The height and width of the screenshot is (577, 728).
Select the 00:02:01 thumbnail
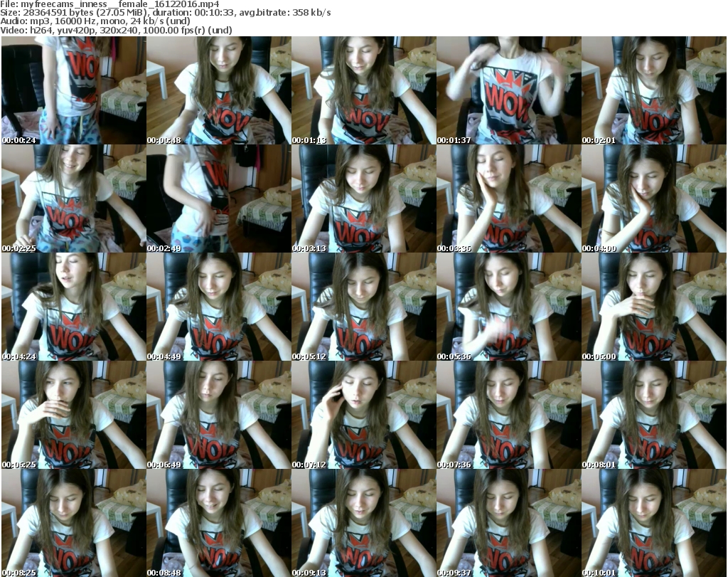click(653, 90)
